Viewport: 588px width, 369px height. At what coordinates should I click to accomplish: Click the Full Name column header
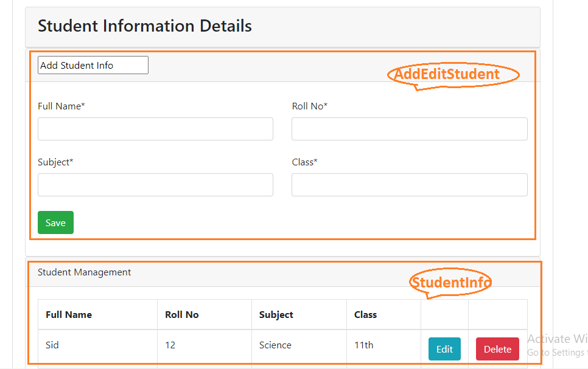click(69, 315)
